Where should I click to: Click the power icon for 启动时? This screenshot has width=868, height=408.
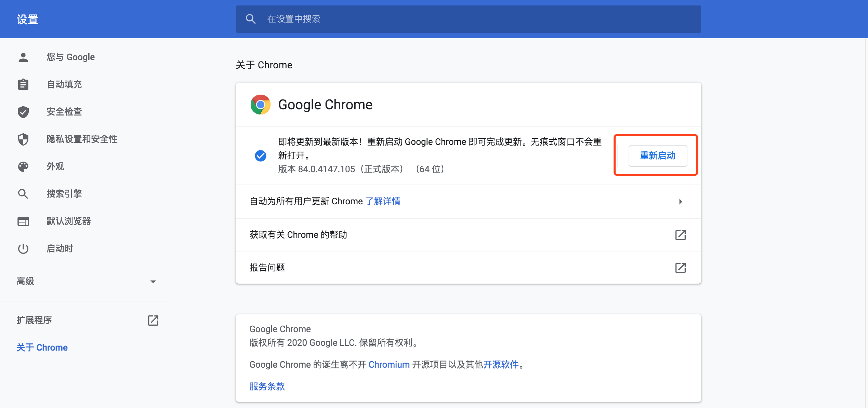click(x=23, y=248)
